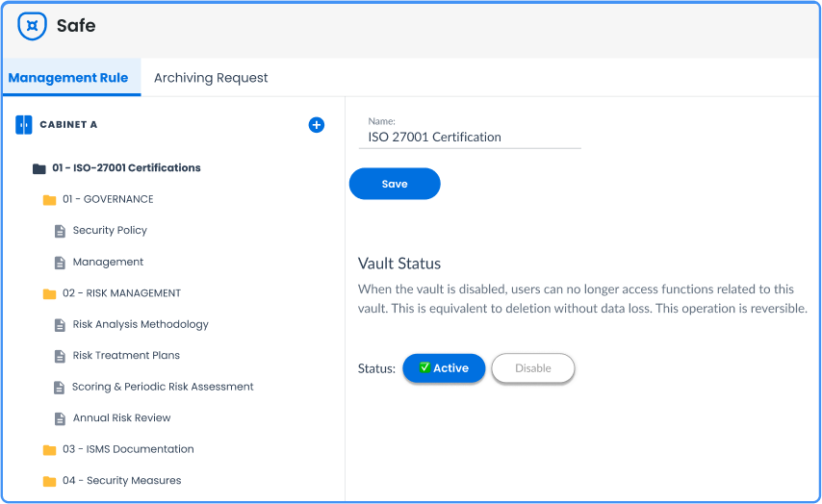
Task: Click the document icon beside Annual Risk Review
Action: click(61, 418)
